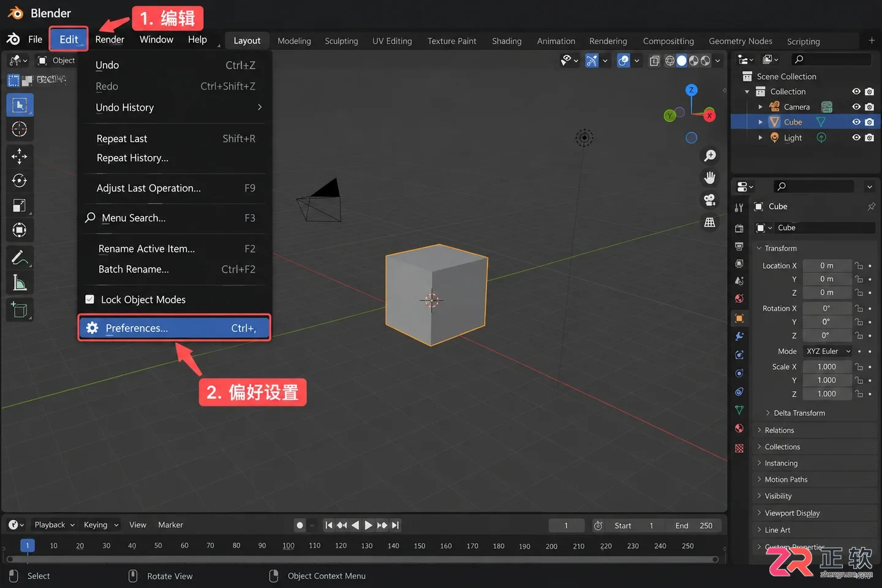Viewport: 882px width, 588px height.
Task: Choose the Add Cube tool
Action: click(20, 310)
